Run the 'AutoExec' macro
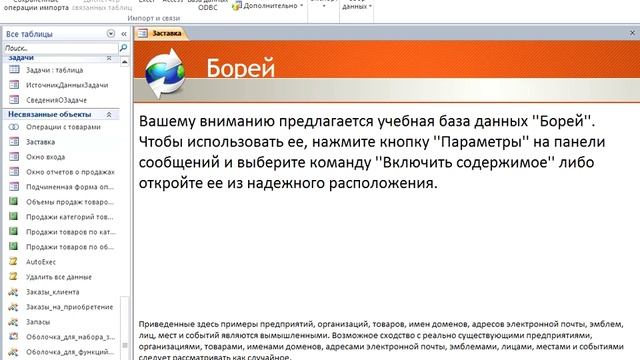The height and width of the screenshot is (360, 640). click(x=41, y=262)
